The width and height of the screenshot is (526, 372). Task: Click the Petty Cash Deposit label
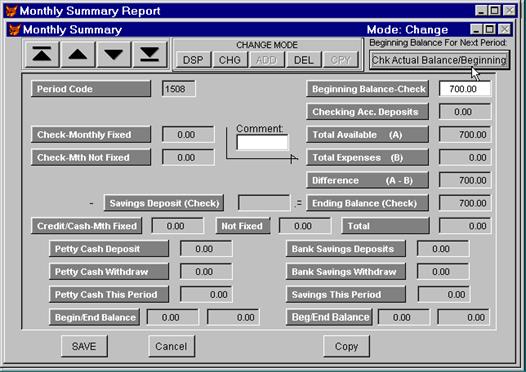click(109, 249)
